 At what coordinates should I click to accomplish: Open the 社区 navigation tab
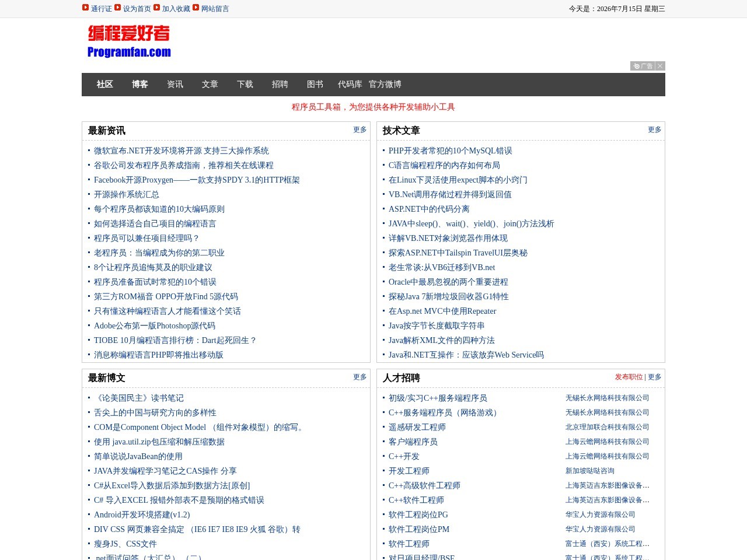tap(105, 84)
